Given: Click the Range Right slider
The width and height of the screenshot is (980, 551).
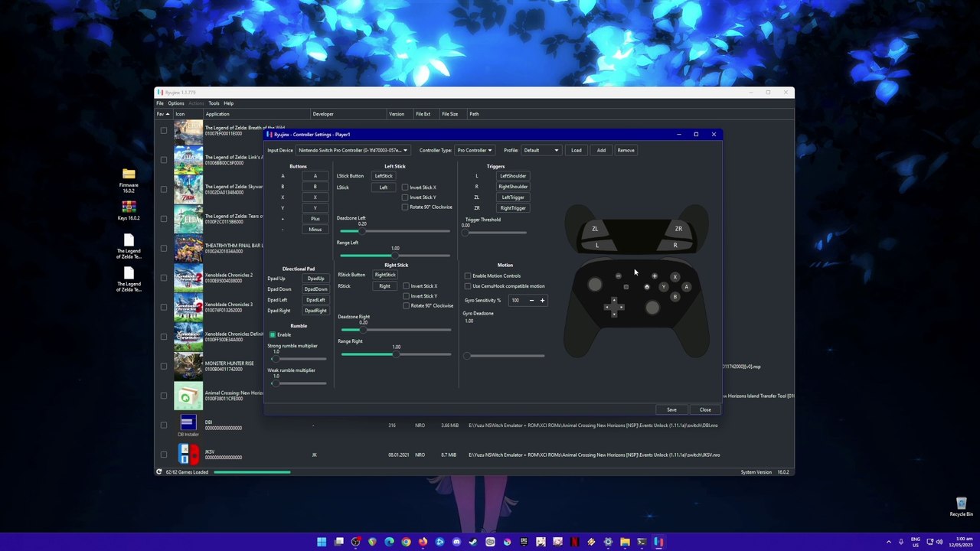Looking at the screenshot, I should coord(395,354).
